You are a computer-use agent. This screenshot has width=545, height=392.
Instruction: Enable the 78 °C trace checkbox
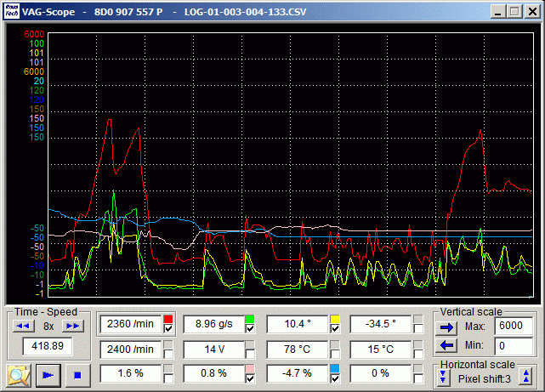335,354
